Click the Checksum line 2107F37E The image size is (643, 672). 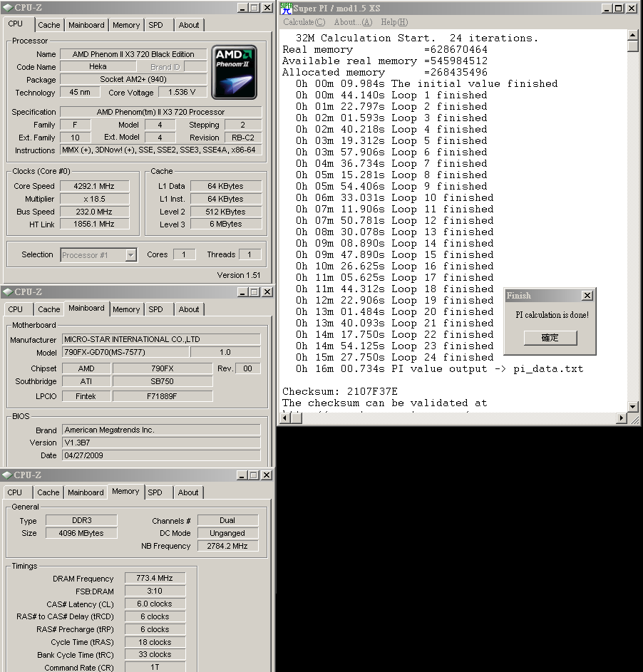click(340, 391)
